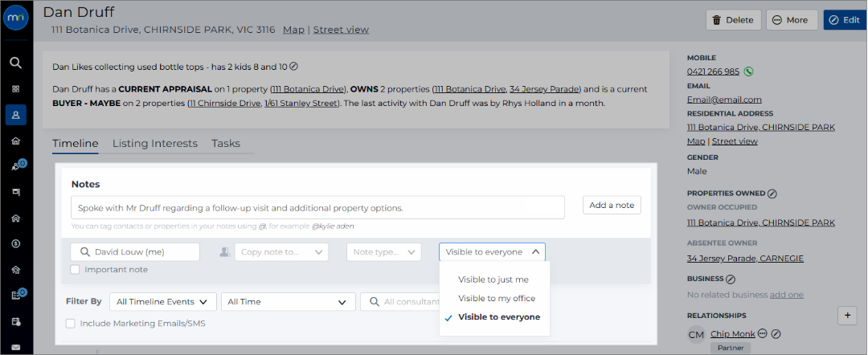Click the Add a note button
Screen dimensions: 868x355
point(612,205)
